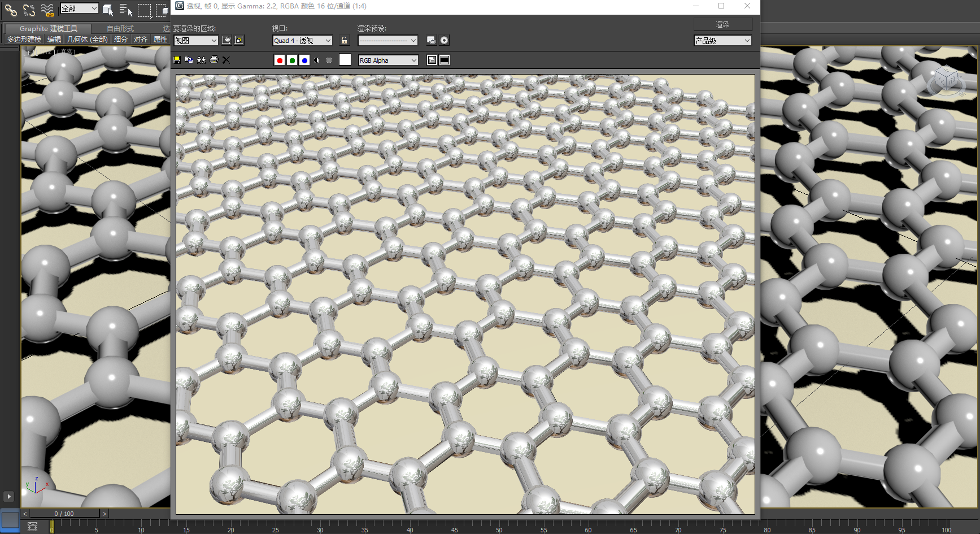Select the Bind to Space Warp tool

[47, 10]
